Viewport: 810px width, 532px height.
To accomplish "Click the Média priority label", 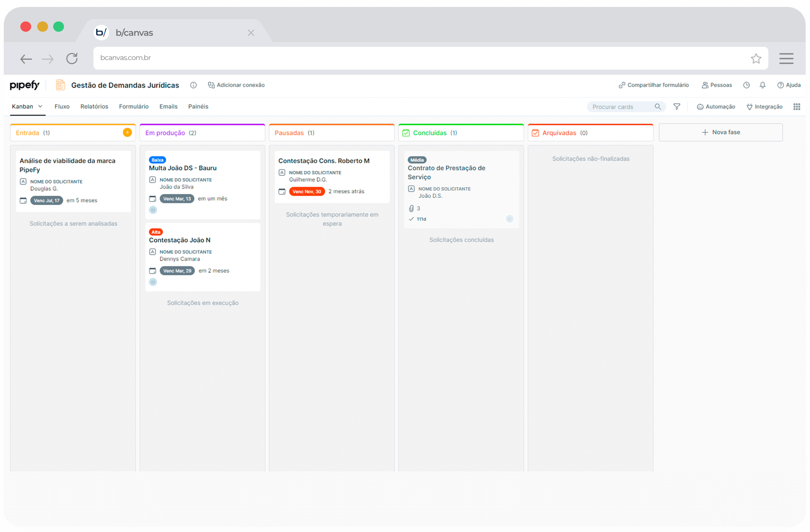I will tap(417, 160).
